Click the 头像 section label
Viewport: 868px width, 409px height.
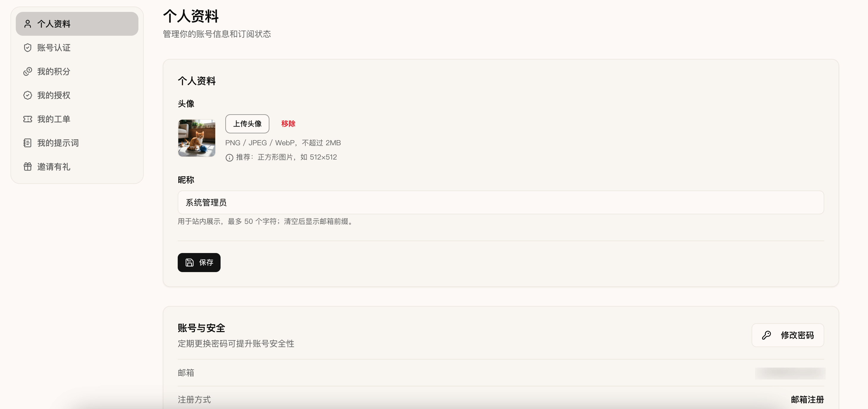pyautogui.click(x=186, y=104)
